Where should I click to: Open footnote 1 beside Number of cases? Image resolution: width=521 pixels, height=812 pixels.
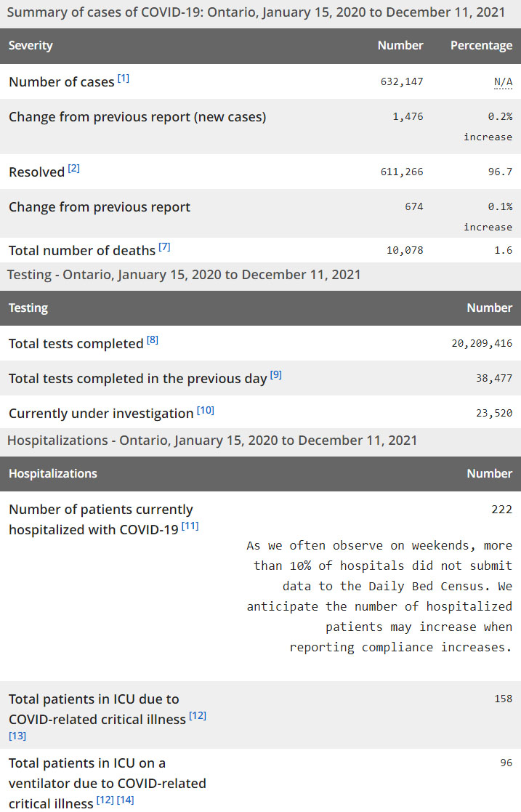(x=124, y=79)
